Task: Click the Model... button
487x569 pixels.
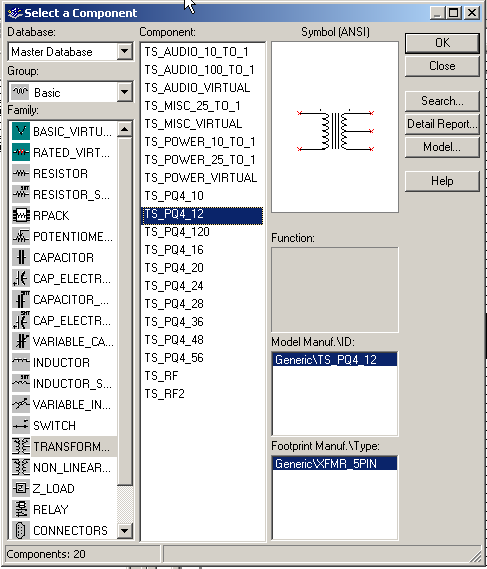Action: 442,147
